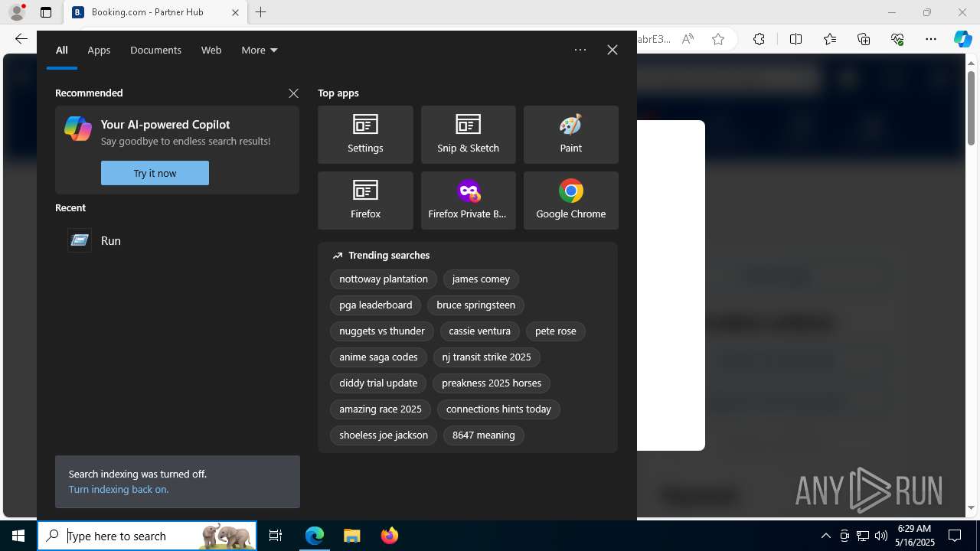Screen dimensions: 980x551
Task: Open Edge Browser essentials
Action: coord(897,39)
